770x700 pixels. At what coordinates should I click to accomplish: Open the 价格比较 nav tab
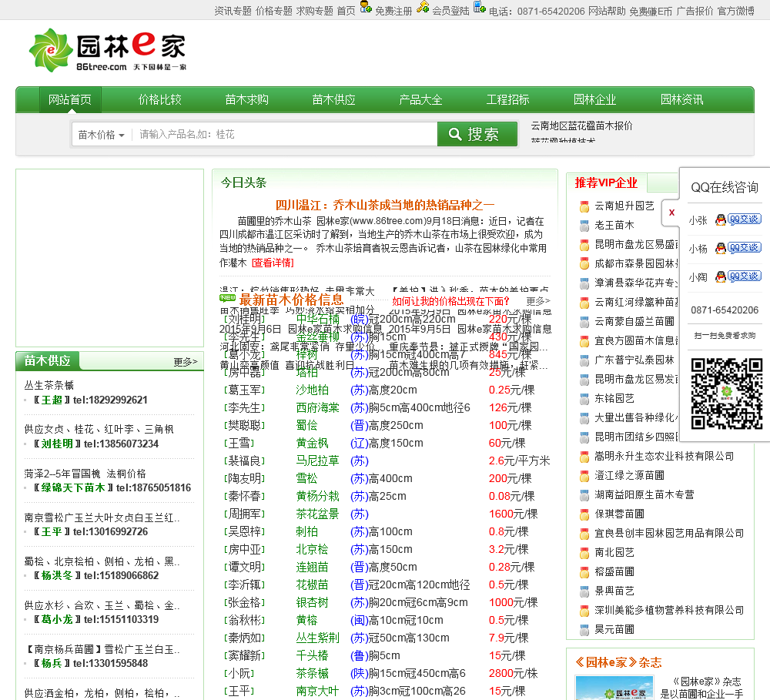coord(160,99)
